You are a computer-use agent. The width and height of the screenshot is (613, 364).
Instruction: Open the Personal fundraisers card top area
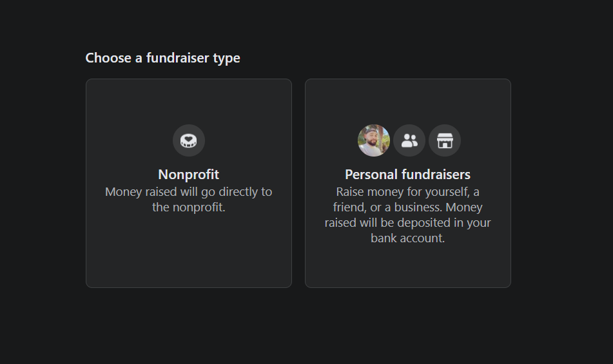click(x=408, y=102)
